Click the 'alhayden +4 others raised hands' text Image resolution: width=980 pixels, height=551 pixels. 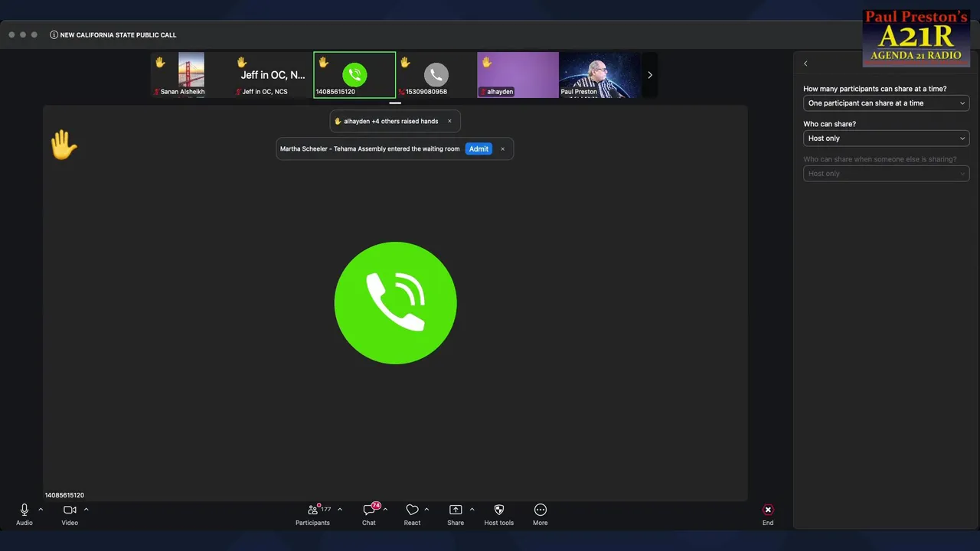coord(390,121)
